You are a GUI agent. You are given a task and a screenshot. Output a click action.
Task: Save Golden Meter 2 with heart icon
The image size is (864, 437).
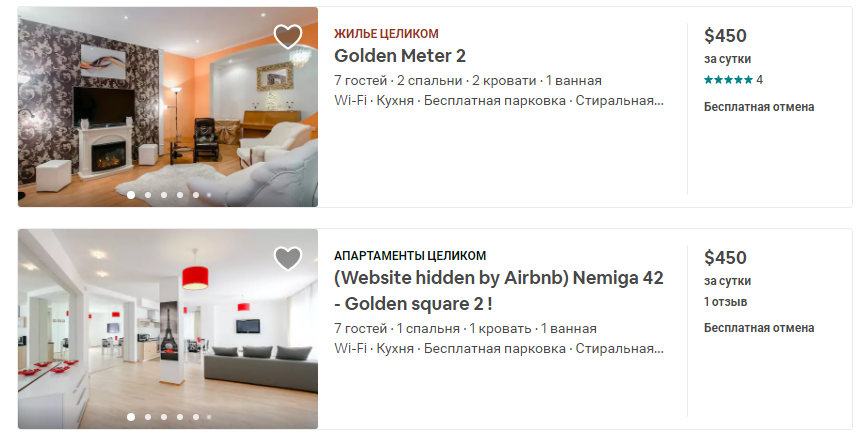(x=288, y=37)
